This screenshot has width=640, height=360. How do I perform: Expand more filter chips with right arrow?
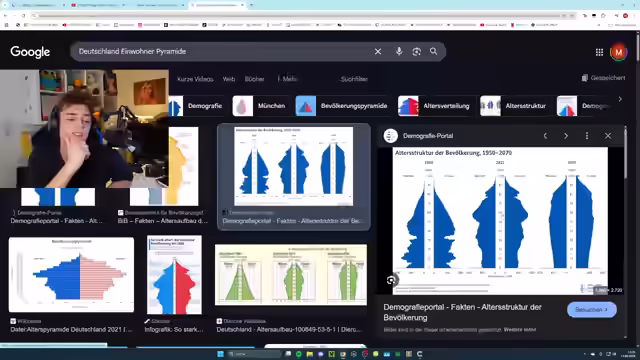(x=620, y=99)
